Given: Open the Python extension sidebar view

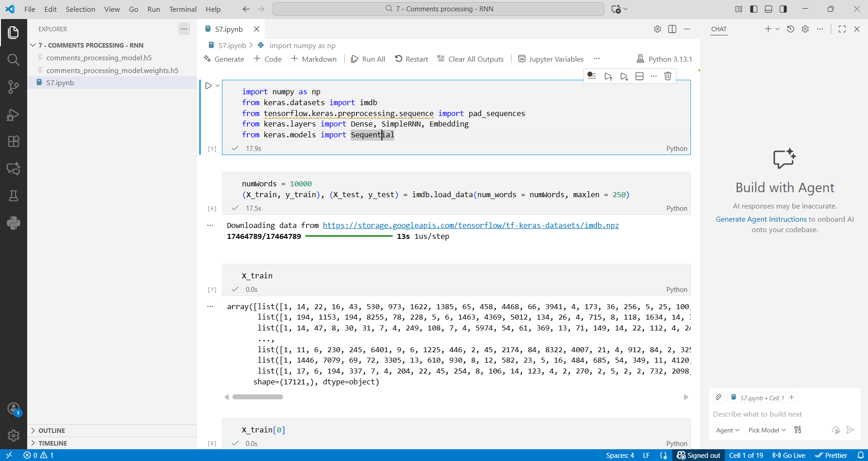Looking at the screenshot, I should tap(14, 223).
